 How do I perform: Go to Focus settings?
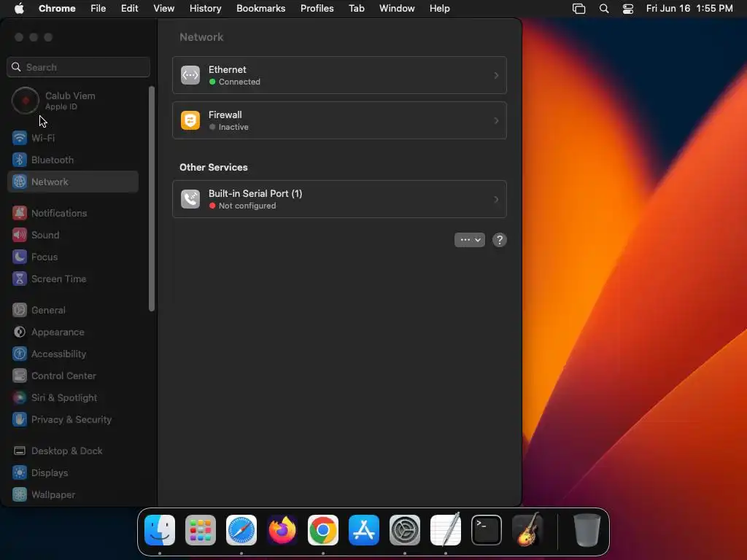point(73,257)
